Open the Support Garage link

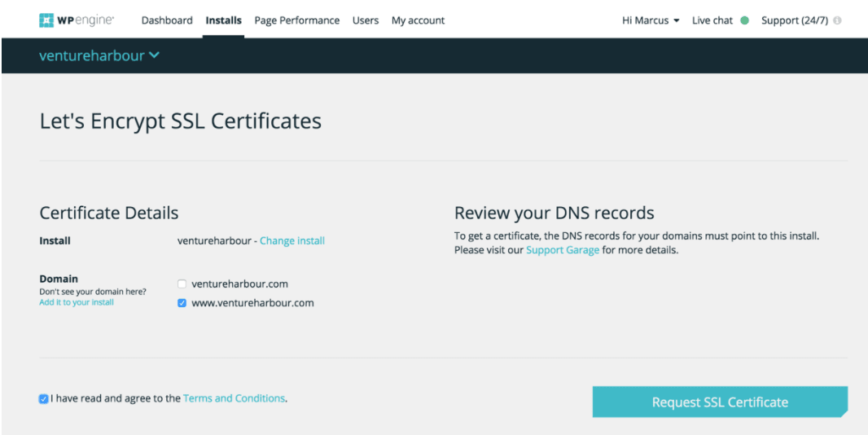point(563,250)
